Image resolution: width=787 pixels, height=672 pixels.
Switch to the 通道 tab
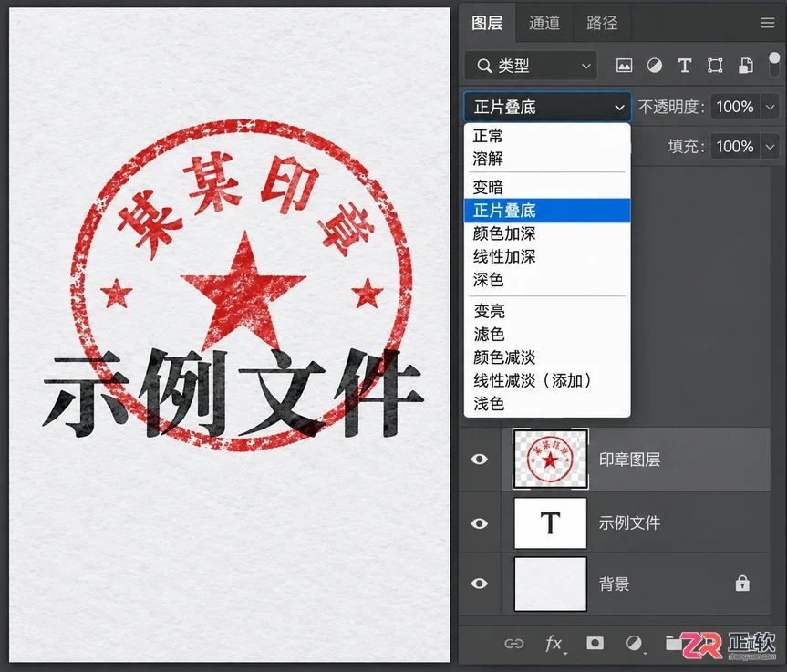click(x=544, y=23)
